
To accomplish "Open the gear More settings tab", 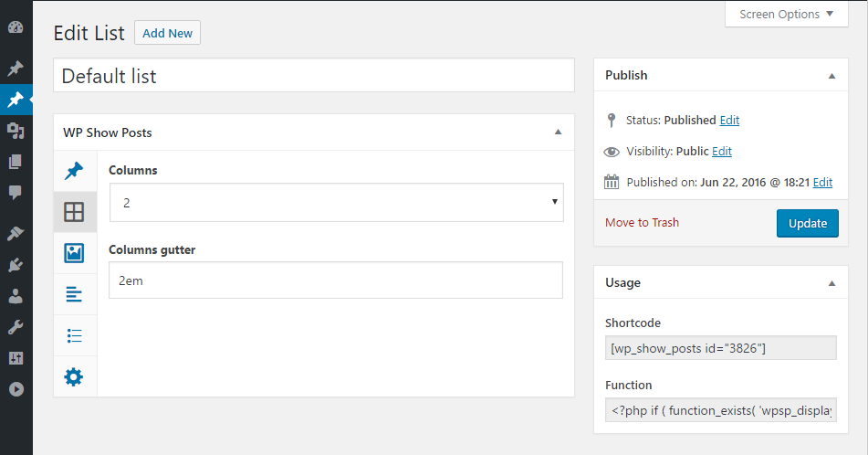I will [74, 376].
